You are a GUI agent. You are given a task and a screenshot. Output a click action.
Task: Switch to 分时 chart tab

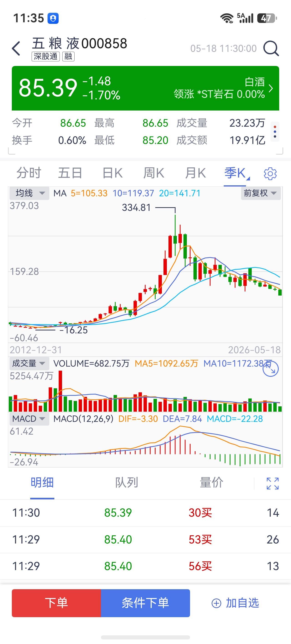(29, 173)
